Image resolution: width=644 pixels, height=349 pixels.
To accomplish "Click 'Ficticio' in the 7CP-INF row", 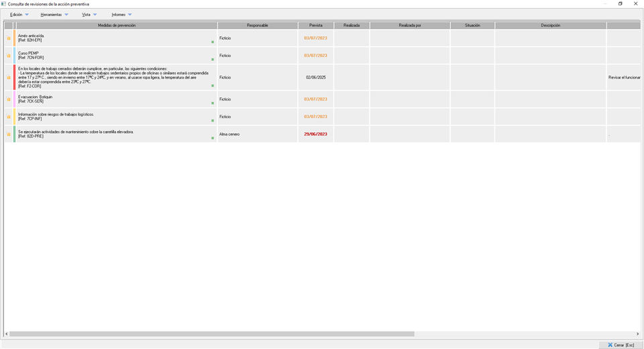I will 225,117.
